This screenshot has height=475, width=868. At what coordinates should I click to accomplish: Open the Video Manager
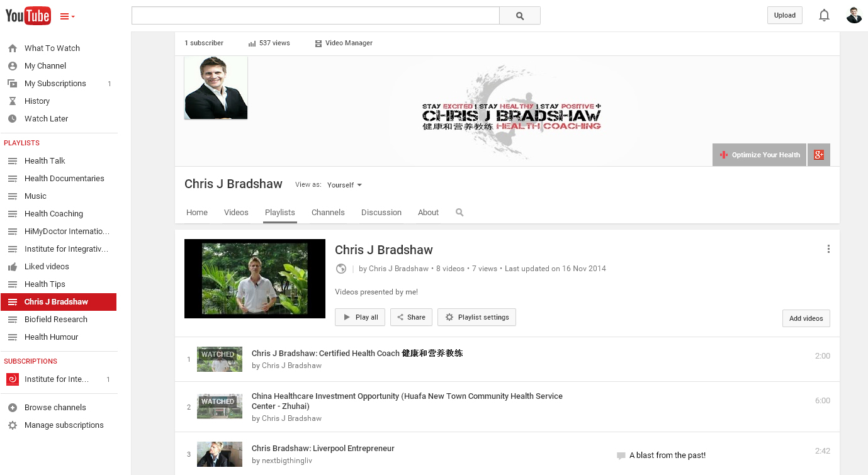pos(344,43)
